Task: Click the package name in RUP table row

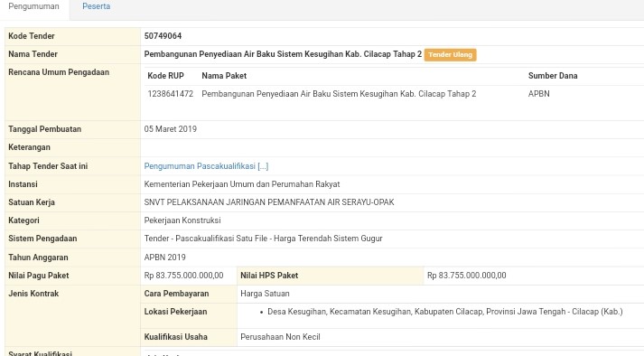Action: (339, 94)
